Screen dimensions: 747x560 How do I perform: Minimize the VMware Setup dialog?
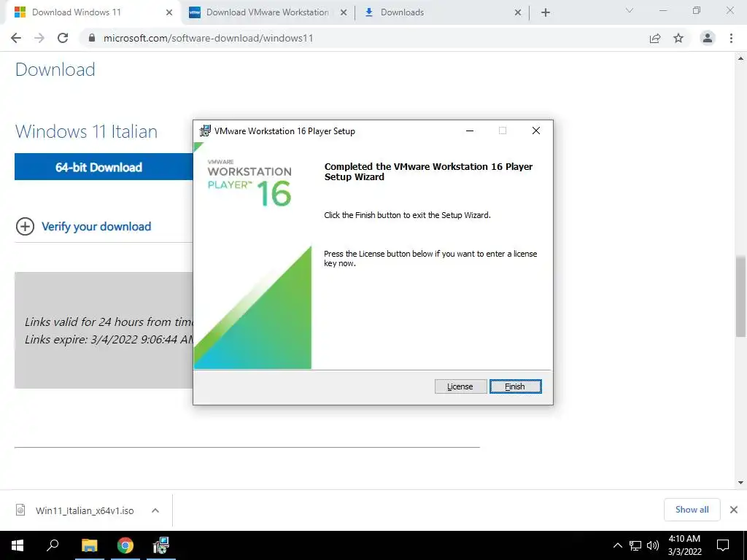[470, 131]
